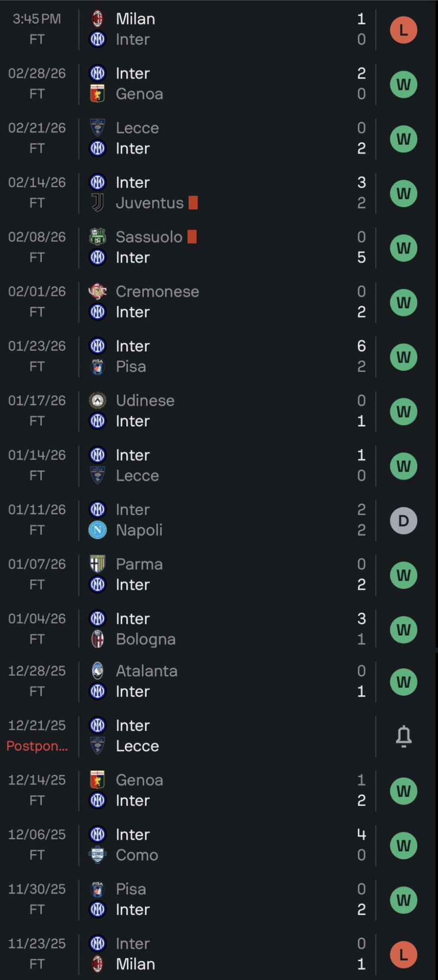Click the red L badge for the 3:45 PM match
The width and height of the screenshot is (438, 980).
[x=404, y=30]
